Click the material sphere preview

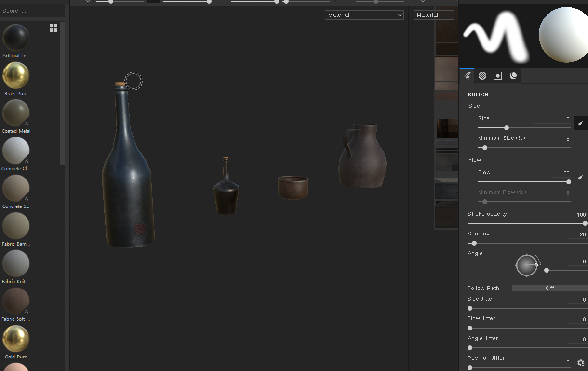click(563, 34)
